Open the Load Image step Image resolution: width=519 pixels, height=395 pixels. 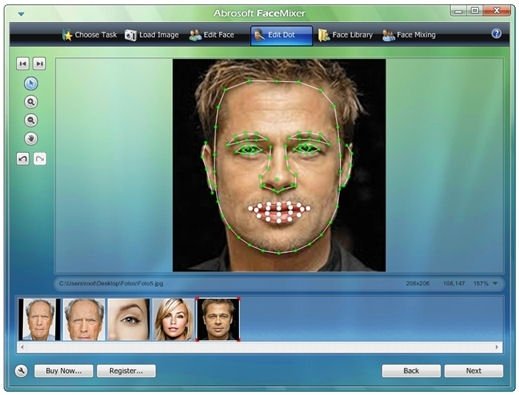152,35
